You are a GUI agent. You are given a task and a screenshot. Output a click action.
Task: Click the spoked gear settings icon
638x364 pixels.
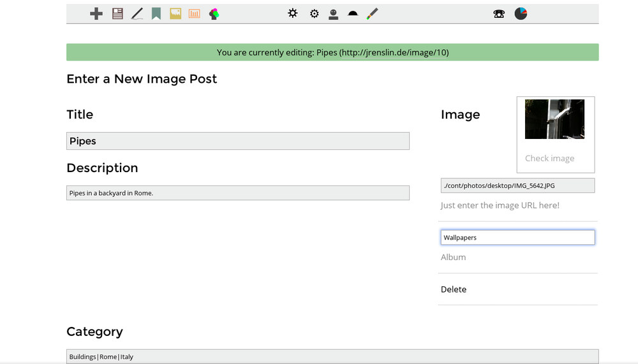[293, 13]
